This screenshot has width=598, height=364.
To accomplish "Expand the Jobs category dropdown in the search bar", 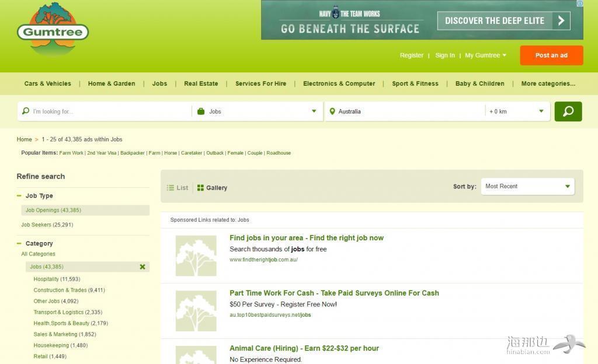I will (x=314, y=111).
